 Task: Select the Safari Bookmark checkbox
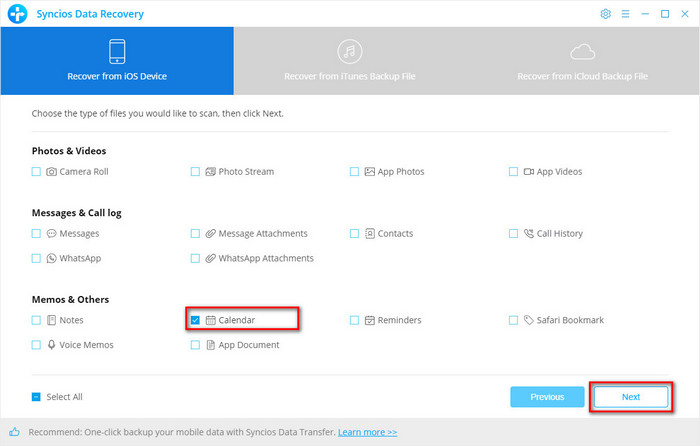pyautogui.click(x=513, y=320)
